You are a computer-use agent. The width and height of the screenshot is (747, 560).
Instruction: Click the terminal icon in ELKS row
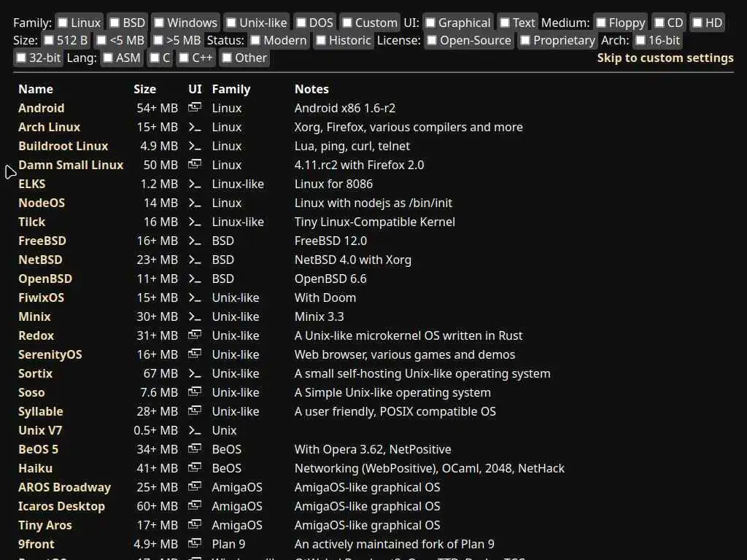click(194, 184)
